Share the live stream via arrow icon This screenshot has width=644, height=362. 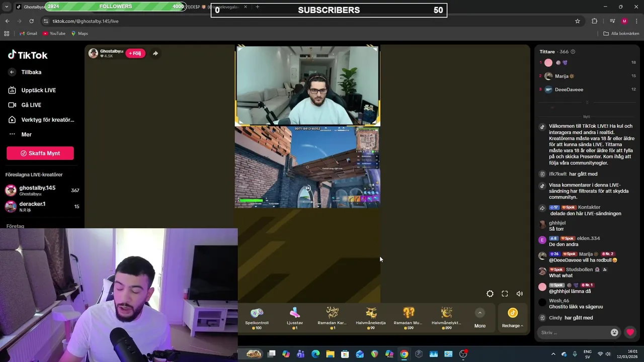(x=155, y=53)
